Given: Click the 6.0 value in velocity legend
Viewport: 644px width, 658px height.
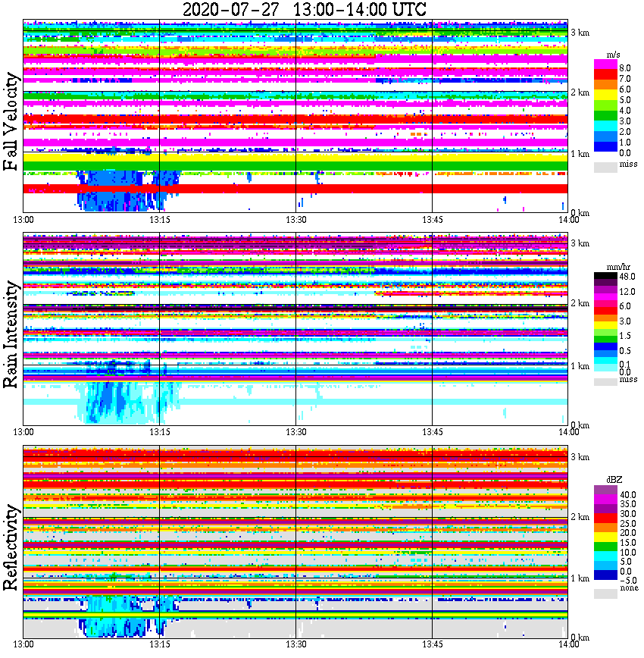Looking at the screenshot, I should coord(625,89).
